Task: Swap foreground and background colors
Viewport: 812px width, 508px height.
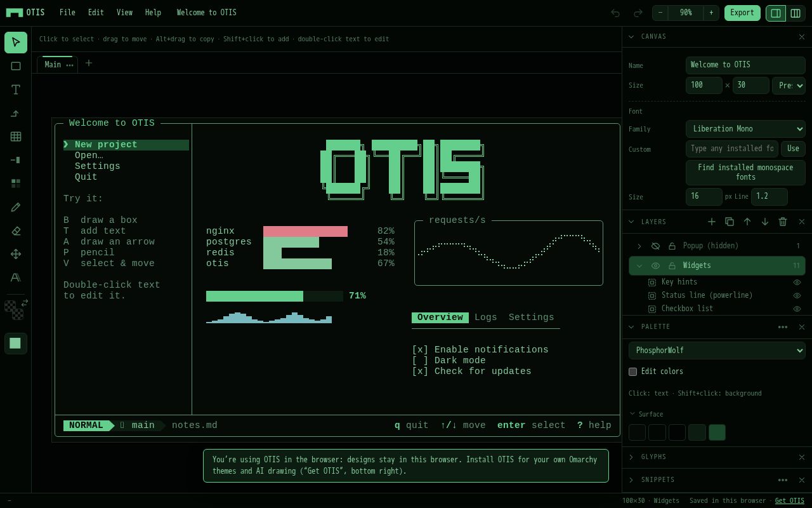Action: point(25,302)
